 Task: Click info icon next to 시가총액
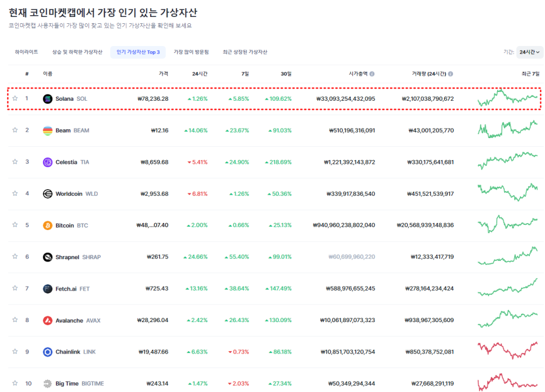[x=372, y=74]
